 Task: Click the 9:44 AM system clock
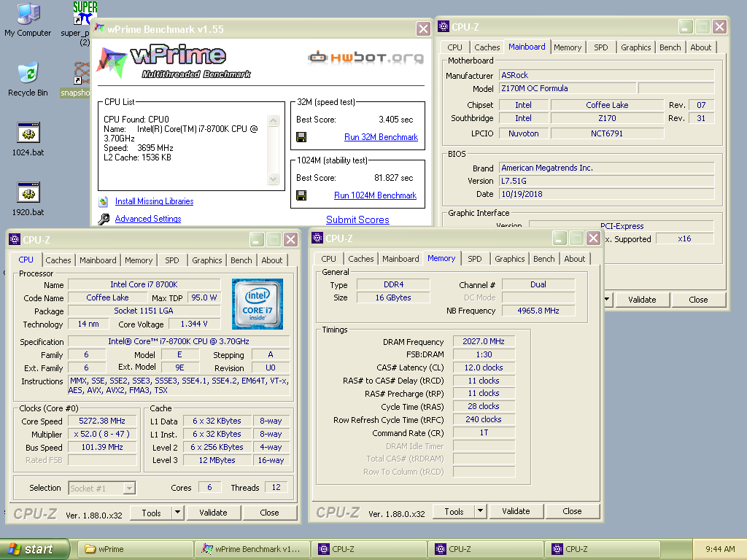[x=720, y=549]
